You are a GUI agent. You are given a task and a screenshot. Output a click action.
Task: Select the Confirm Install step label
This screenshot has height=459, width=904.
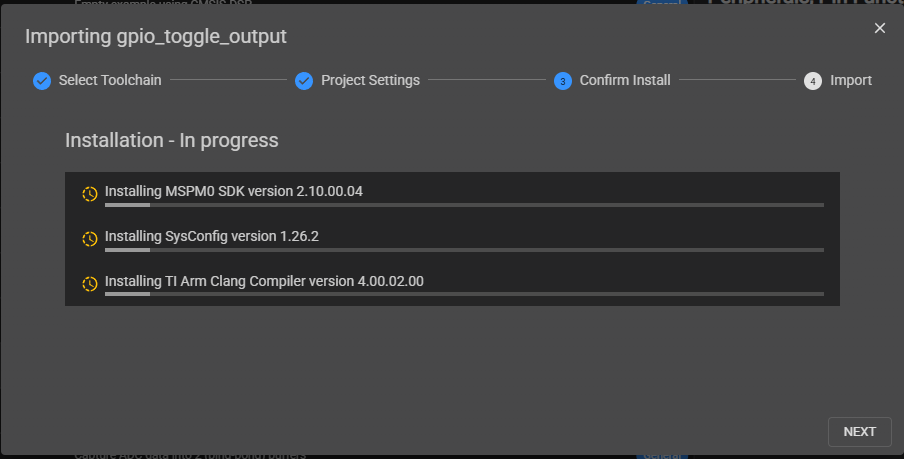click(x=625, y=80)
